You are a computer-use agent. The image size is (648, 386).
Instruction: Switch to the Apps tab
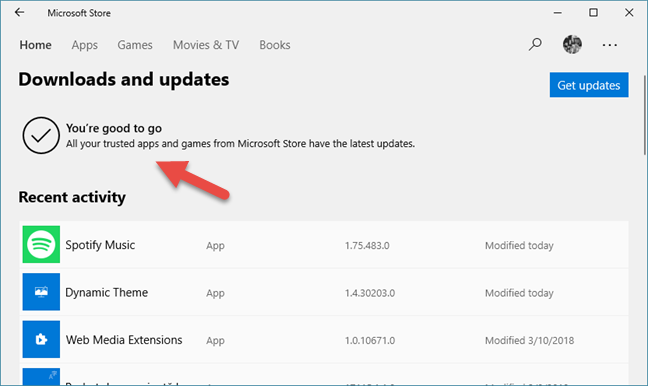point(85,45)
